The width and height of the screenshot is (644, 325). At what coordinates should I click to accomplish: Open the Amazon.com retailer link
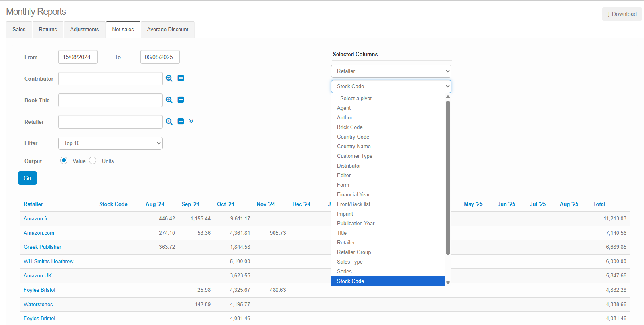tap(39, 233)
